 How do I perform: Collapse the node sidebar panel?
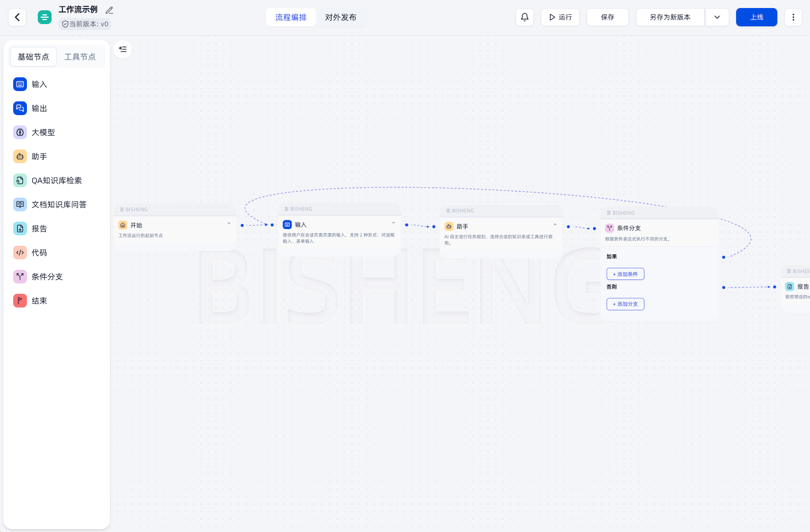123,49
